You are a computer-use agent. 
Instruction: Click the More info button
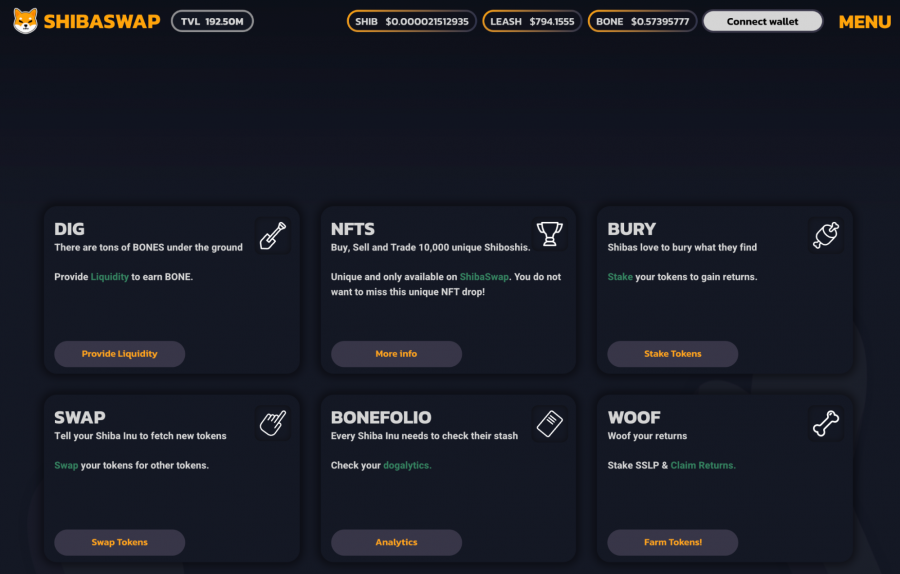click(x=396, y=354)
